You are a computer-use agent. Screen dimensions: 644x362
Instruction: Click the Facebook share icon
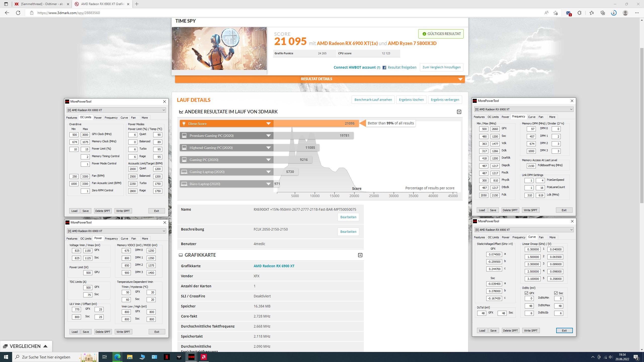point(384,67)
